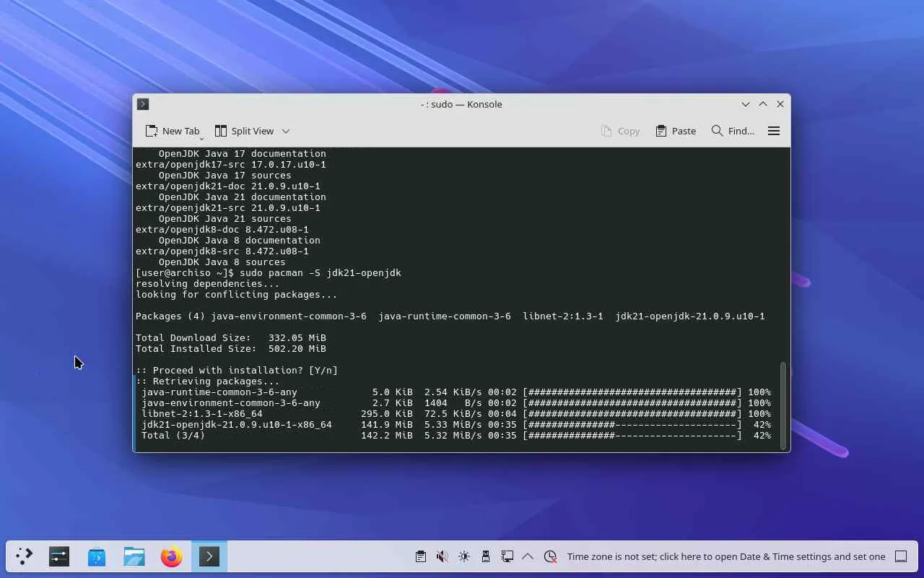This screenshot has width=924, height=578.
Task: Click the "141.9 MiB" downloaded size value
Action: coord(387,425)
